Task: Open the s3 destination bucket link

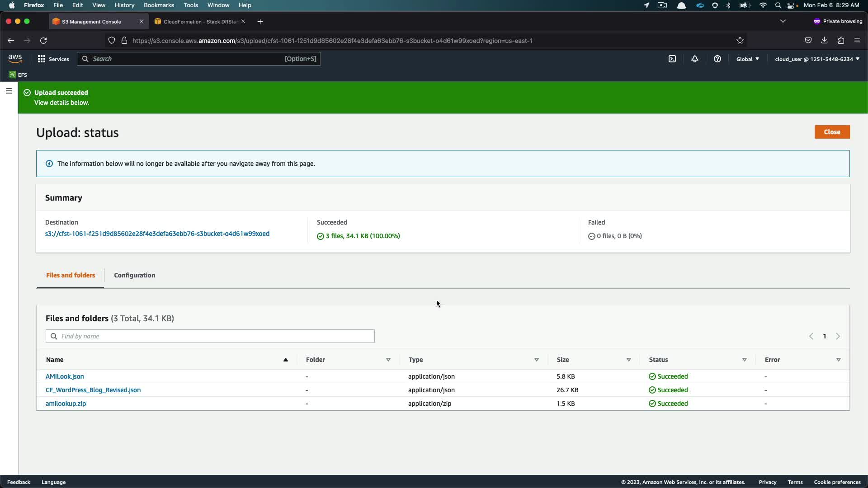Action: click(157, 234)
